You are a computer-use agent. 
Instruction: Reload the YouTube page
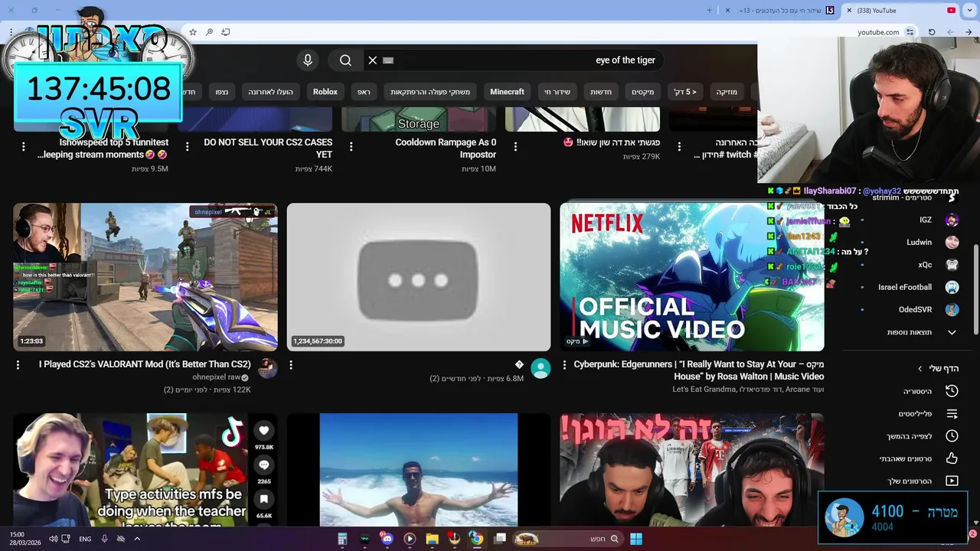[932, 32]
